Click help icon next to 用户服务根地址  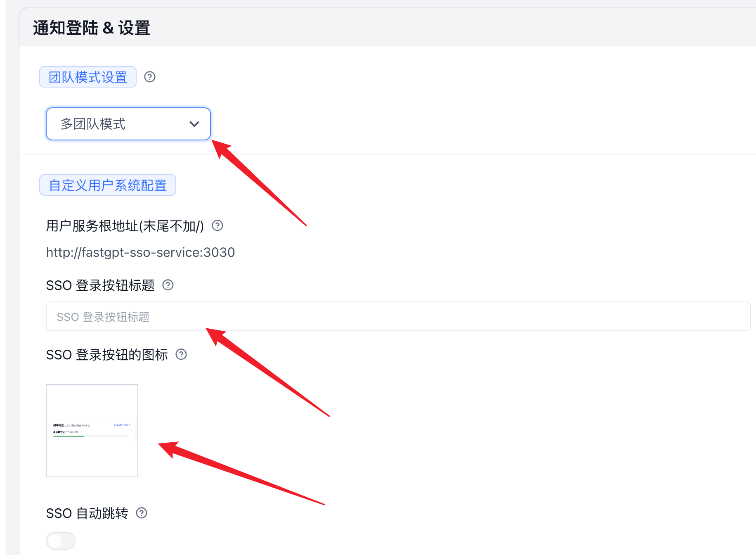pos(217,225)
